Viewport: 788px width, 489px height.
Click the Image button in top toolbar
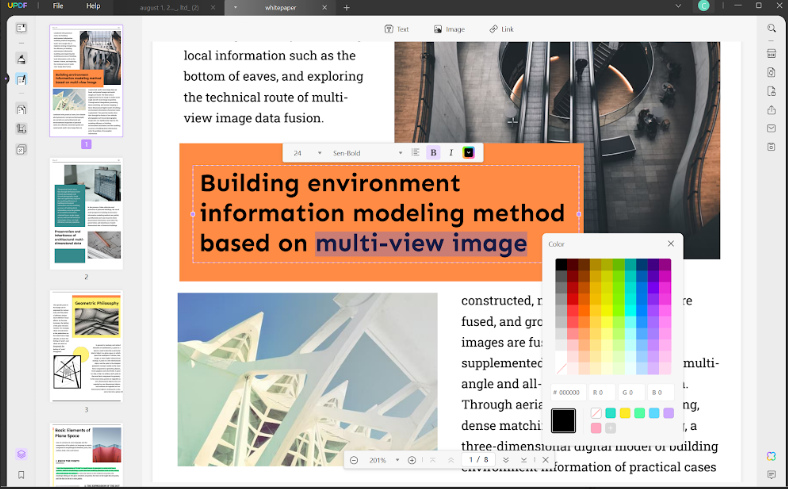click(449, 29)
